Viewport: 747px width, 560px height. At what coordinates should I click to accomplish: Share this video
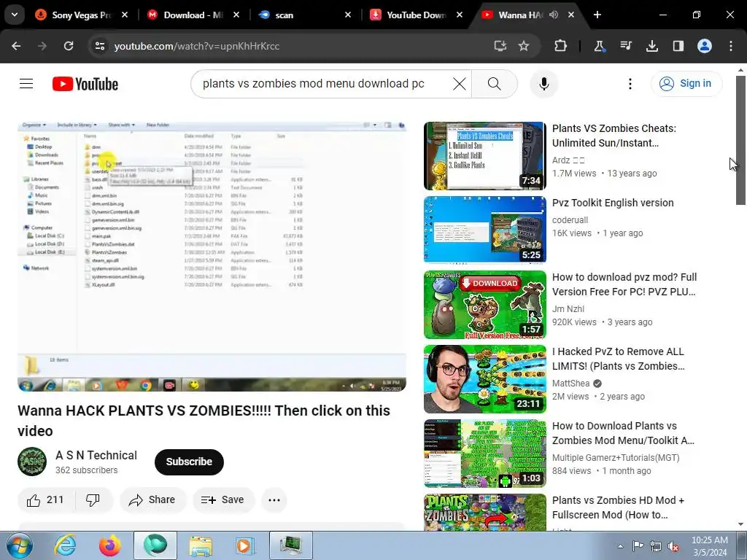152,500
